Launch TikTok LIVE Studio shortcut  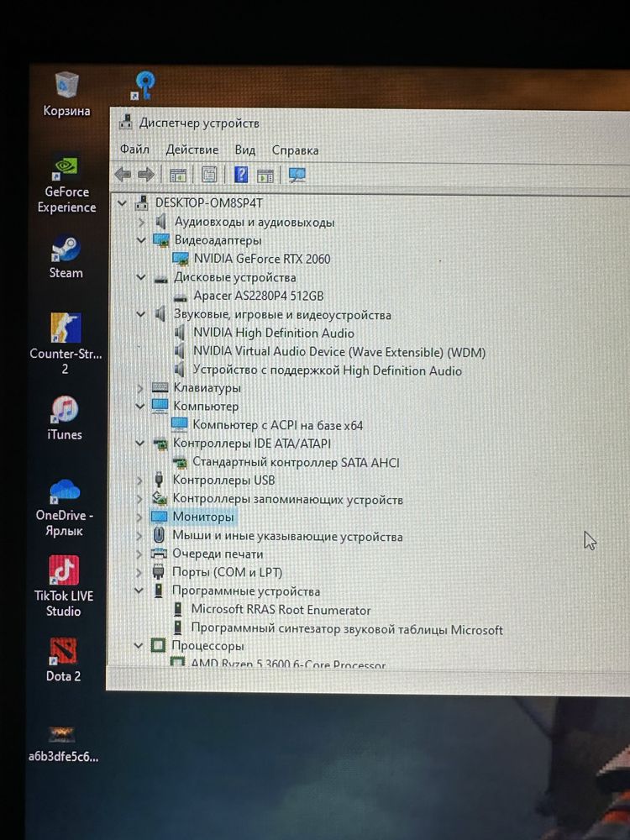64,586
